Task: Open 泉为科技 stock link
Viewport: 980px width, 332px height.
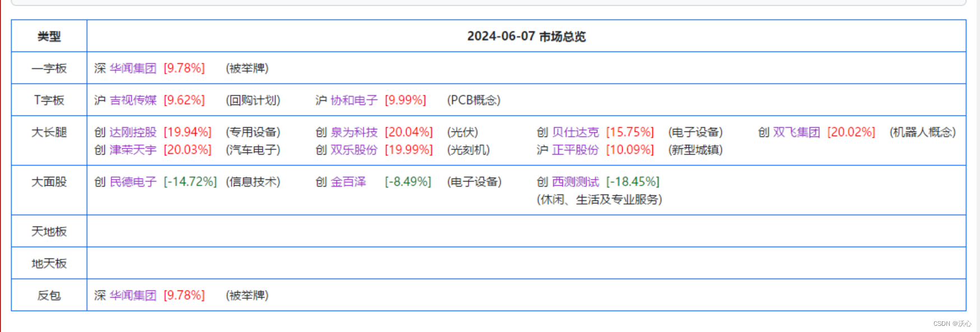Action: click(x=354, y=132)
